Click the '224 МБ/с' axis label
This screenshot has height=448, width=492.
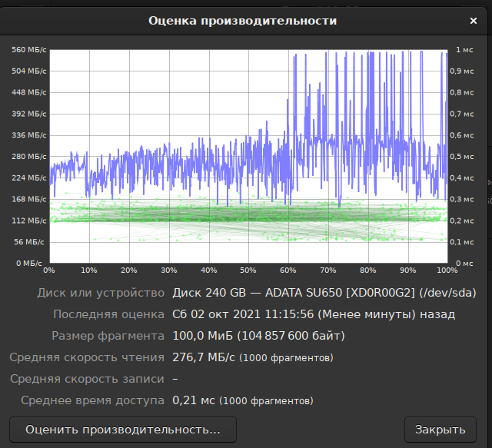coord(29,178)
